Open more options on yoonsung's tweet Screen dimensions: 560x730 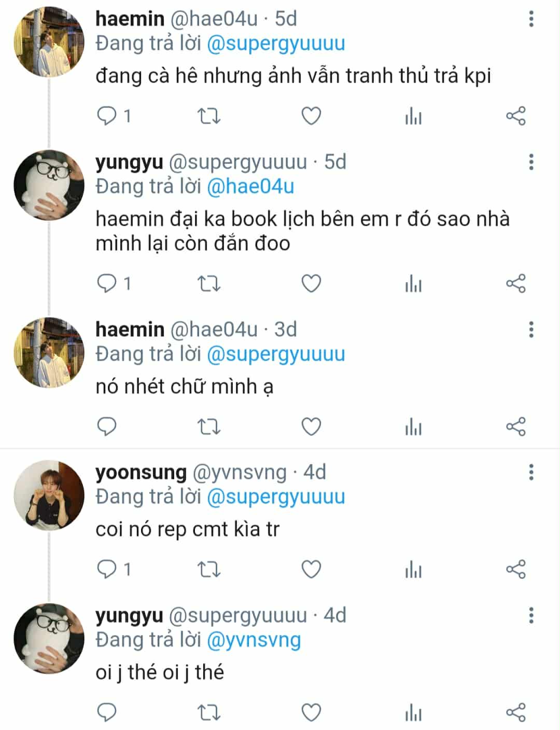(x=531, y=472)
